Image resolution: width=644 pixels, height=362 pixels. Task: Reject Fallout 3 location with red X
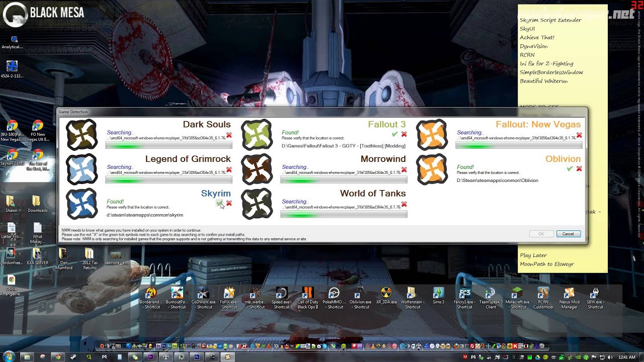(x=404, y=134)
